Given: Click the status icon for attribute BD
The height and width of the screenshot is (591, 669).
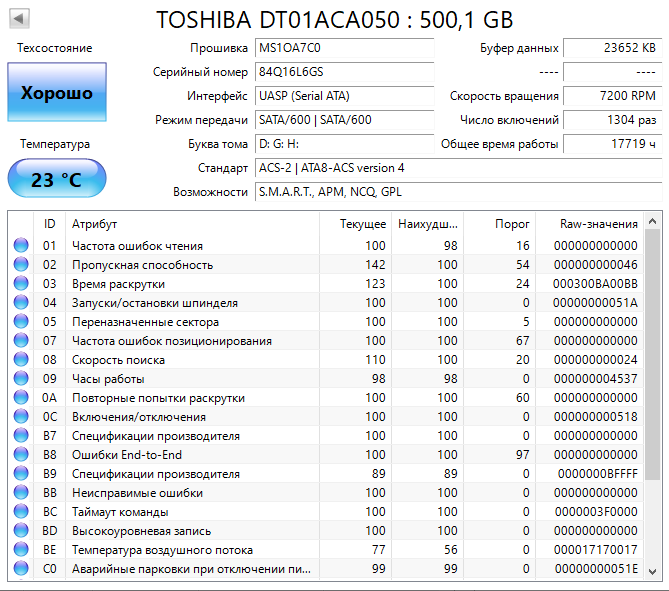Looking at the screenshot, I should tap(21, 530).
